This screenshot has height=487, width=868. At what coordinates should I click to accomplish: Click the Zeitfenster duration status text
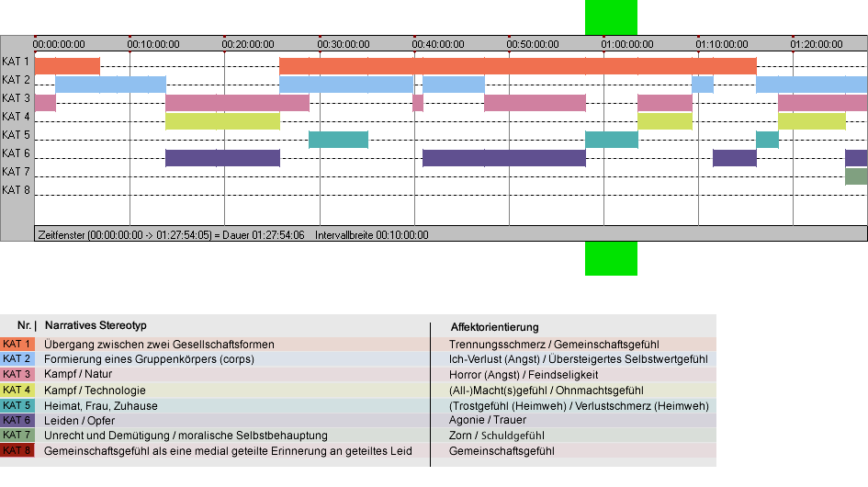[x=171, y=235]
